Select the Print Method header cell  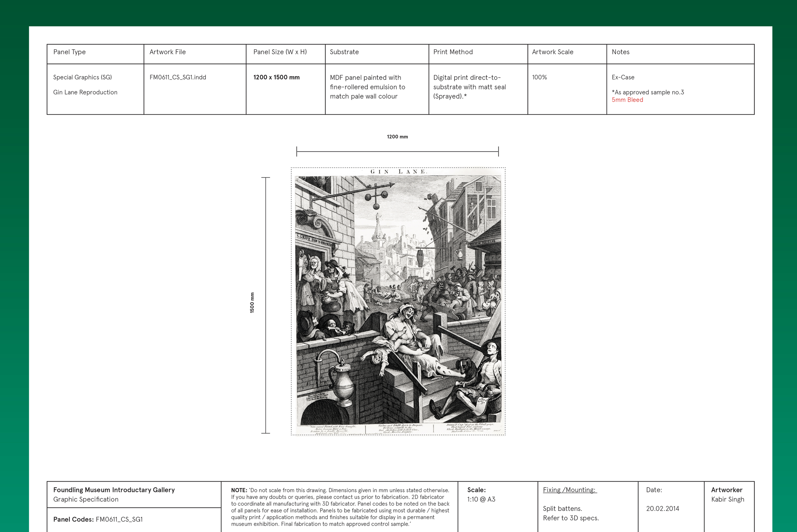coord(453,52)
